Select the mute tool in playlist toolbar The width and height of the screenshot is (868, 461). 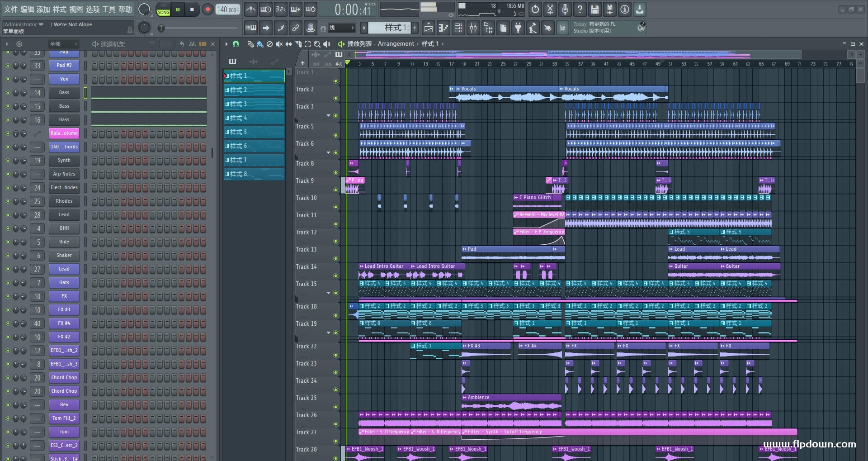click(x=279, y=44)
